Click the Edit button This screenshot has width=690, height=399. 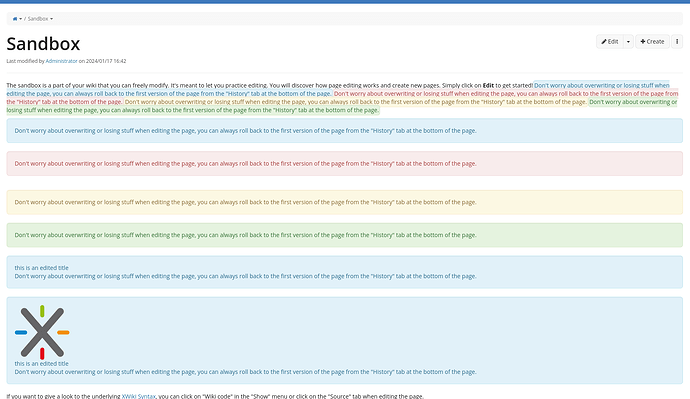coord(610,41)
